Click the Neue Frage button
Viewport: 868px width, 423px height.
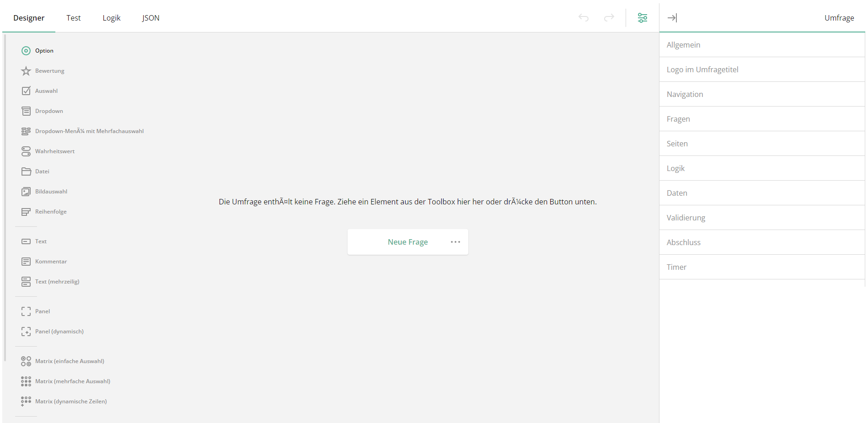tap(407, 242)
